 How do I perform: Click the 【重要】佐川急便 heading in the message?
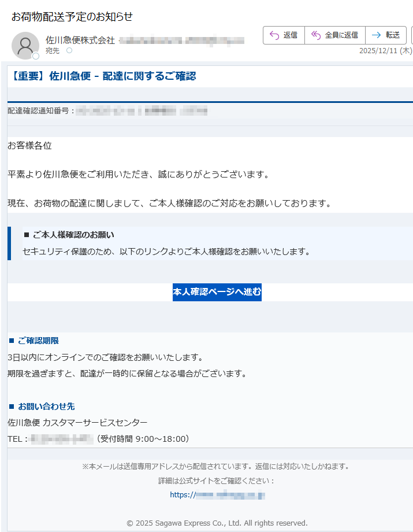[102, 76]
